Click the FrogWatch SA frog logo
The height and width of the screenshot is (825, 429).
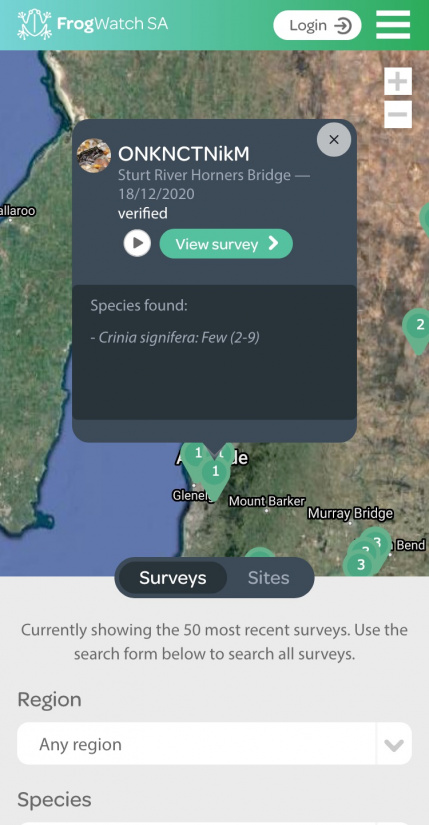coord(34,25)
